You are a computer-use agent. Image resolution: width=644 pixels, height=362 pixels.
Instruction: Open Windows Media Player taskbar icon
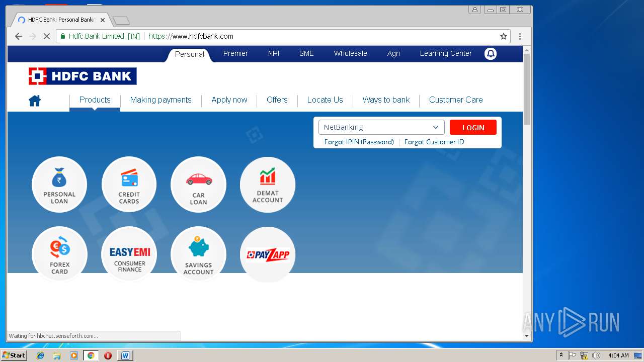tap(74, 355)
